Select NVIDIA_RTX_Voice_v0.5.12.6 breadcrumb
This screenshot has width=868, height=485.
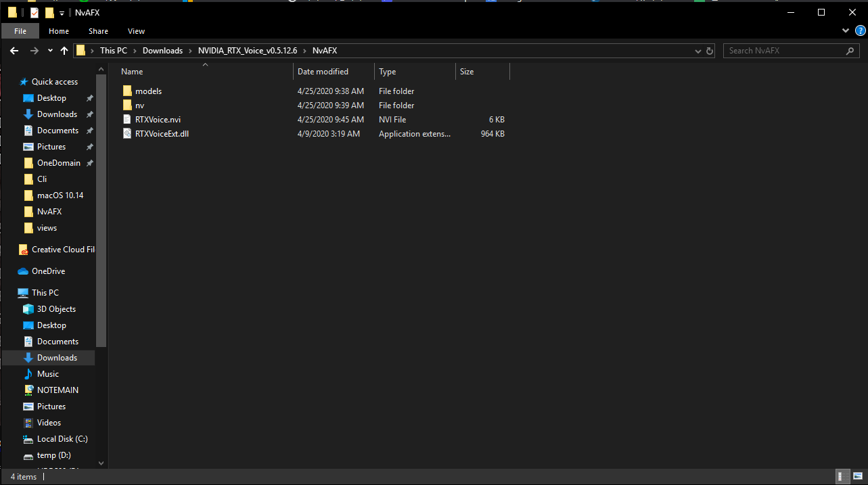248,51
